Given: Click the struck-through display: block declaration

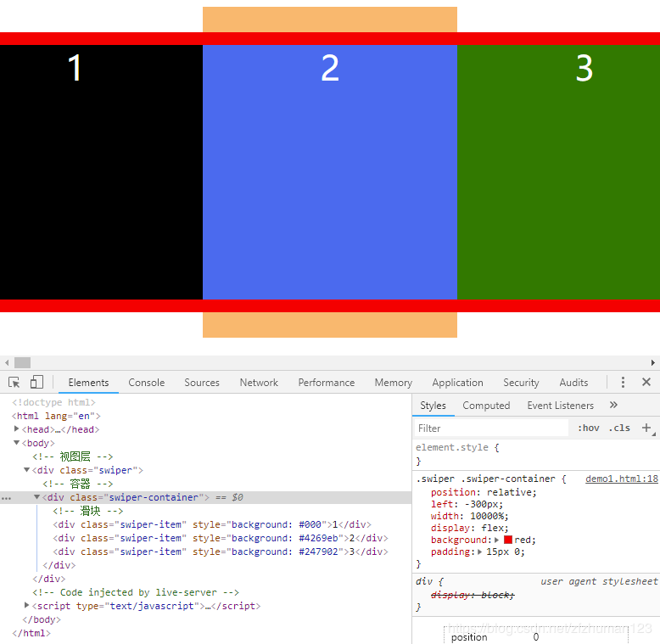Looking at the screenshot, I should [x=473, y=595].
